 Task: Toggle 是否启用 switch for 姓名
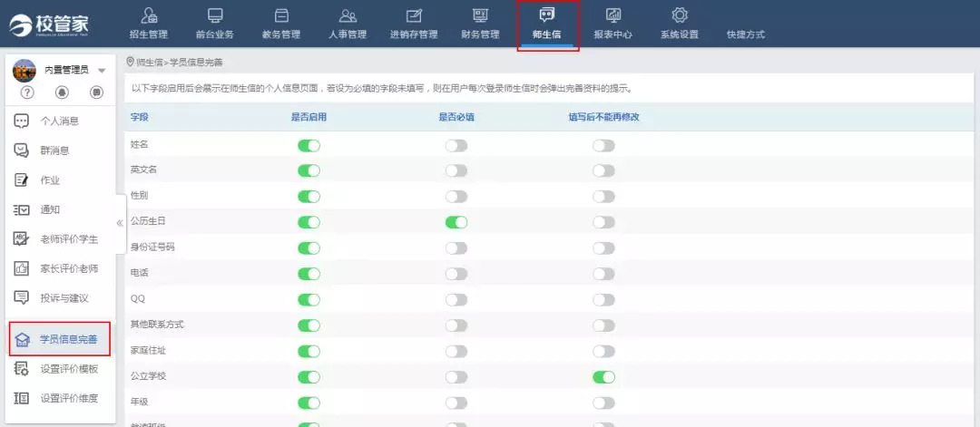point(309,145)
